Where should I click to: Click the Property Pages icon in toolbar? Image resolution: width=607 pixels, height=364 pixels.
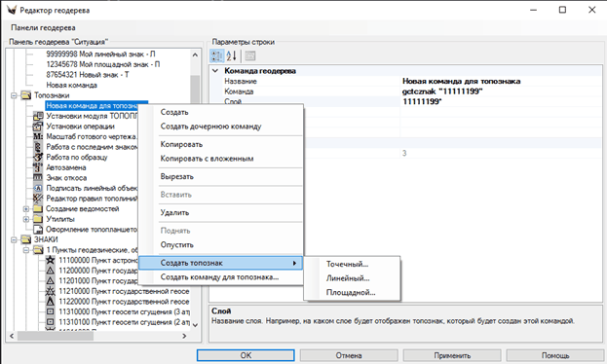coord(250,56)
